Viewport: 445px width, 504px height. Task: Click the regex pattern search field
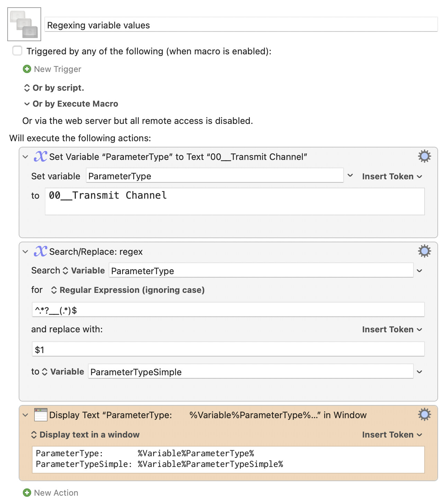pos(228,310)
